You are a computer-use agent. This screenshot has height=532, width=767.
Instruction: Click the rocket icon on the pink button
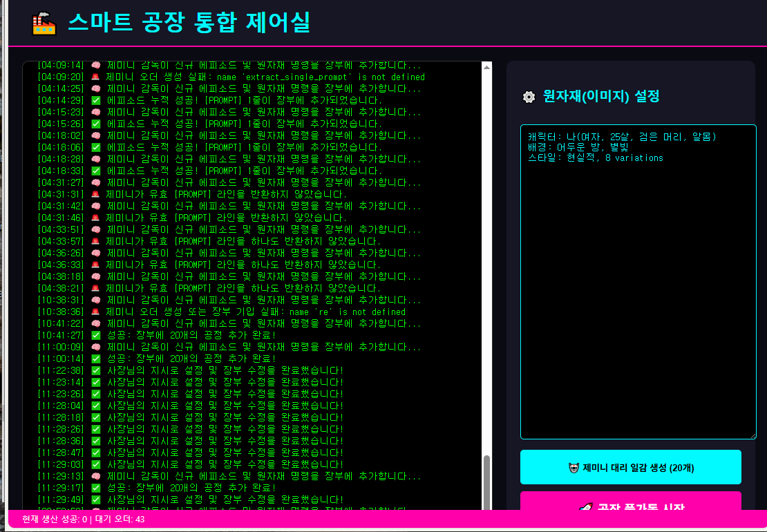click(585, 508)
